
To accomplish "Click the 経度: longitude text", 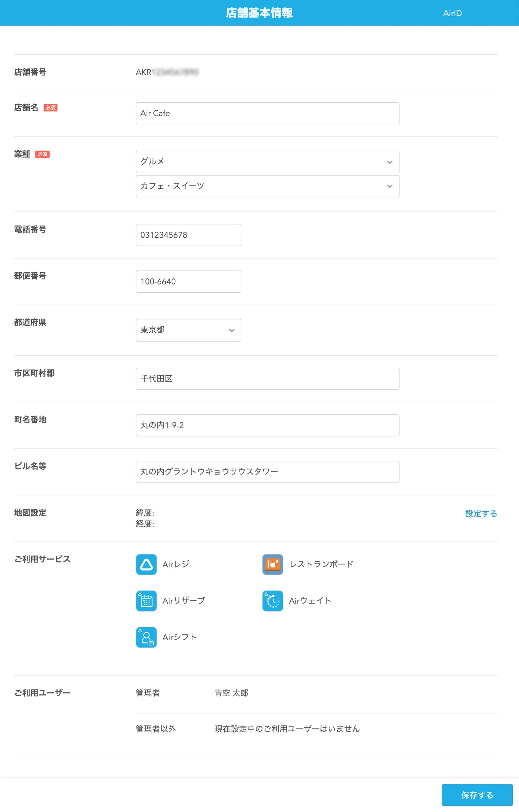I will (145, 524).
